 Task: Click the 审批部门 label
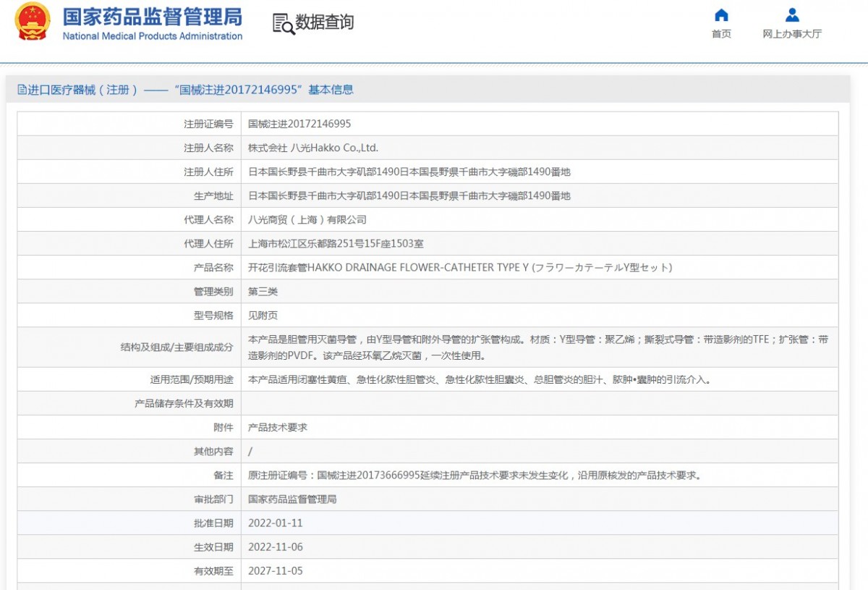click(213, 499)
